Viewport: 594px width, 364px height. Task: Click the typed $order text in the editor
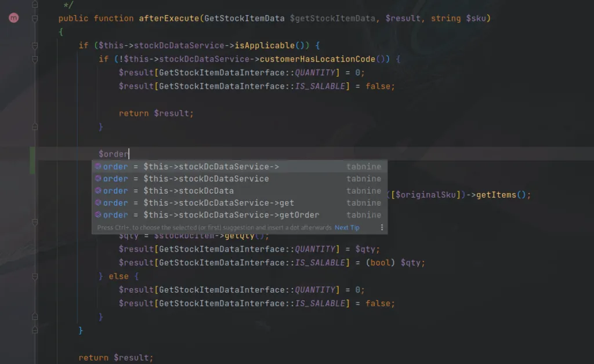point(113,154)
